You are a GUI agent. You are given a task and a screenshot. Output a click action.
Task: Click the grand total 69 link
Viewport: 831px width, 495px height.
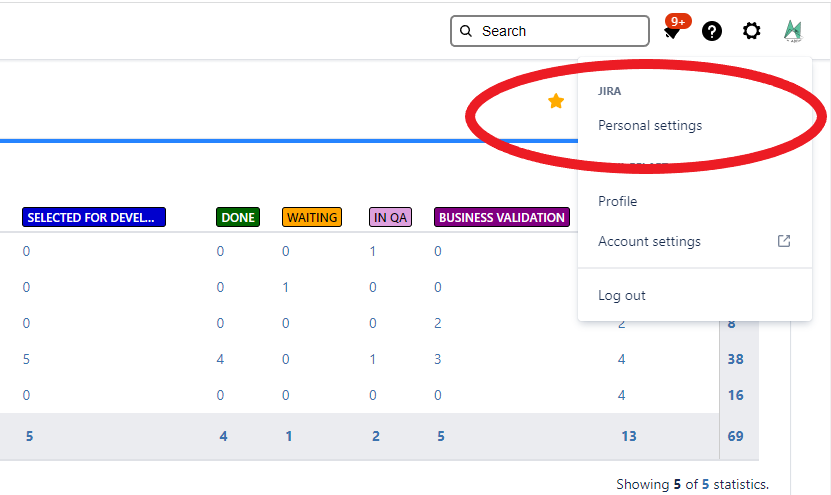click(735, 436)
